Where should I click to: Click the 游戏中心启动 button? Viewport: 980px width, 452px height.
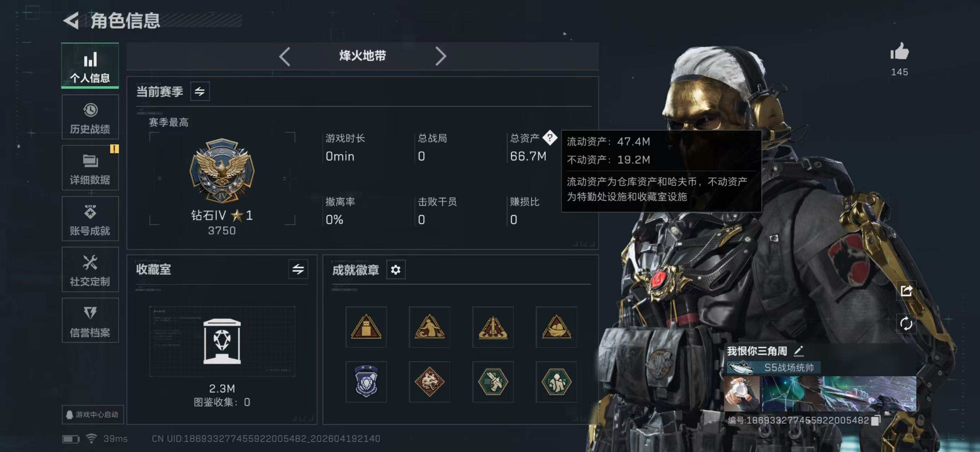tap(93, 414)
